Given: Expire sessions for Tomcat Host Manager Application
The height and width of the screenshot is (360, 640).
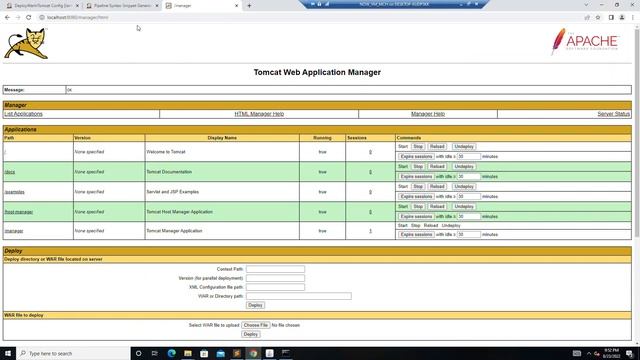Looking at the screenshot, I should click(x=416, y=217).
